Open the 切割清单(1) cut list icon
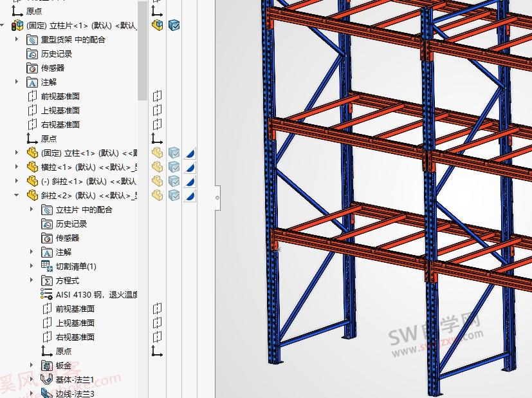Image resolution: width=532 pixels, height=398 pixels. (x=46, y=266)
